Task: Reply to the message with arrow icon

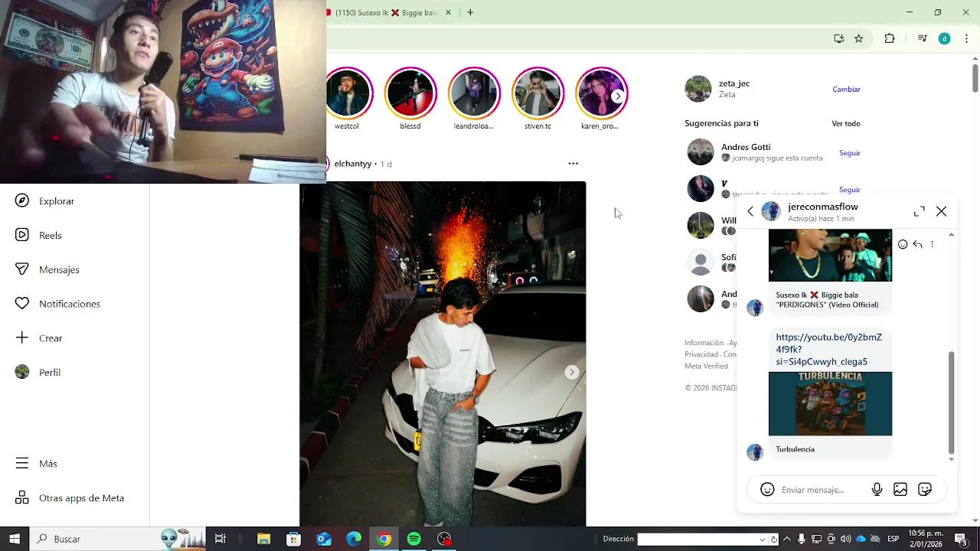Action: click(917, 245)
